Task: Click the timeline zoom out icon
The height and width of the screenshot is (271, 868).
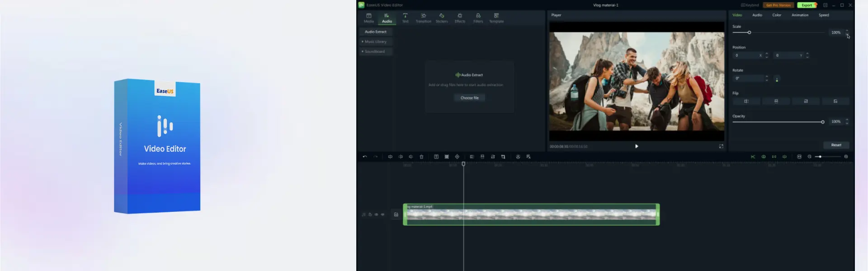Action: [x=810, y=157]
